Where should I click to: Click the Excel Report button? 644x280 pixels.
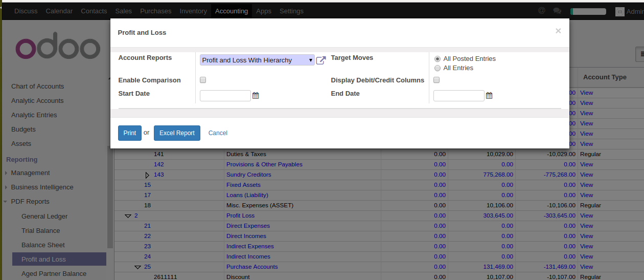pyautogui.click(x=177, y=133)
